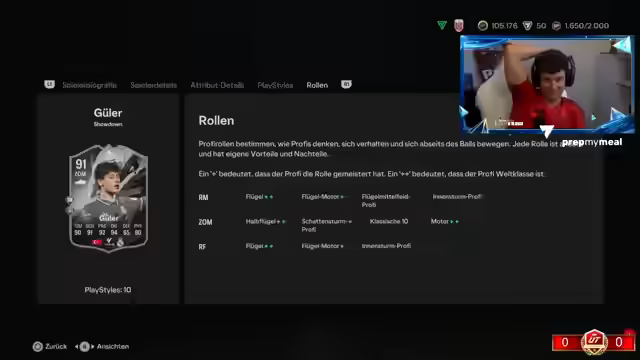Image resolution: width=640 pixels, height=360 pixels.
Task: Switch to the Attribut-Details tab
Action: click(217, 85)
